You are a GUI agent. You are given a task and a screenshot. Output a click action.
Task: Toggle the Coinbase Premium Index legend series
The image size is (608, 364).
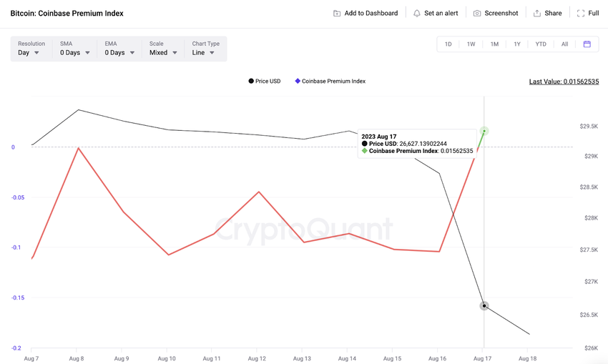(x=330, y=81)
